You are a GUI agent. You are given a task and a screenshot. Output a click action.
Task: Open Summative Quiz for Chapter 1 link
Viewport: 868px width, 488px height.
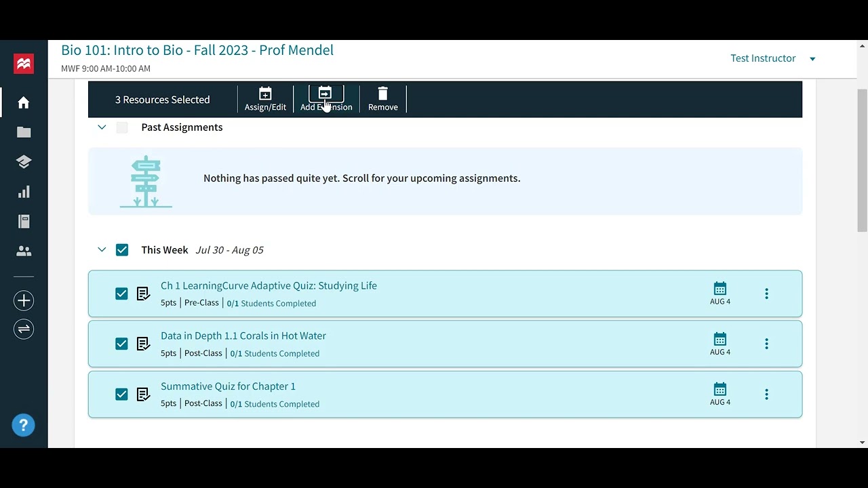tap(228, 386)
